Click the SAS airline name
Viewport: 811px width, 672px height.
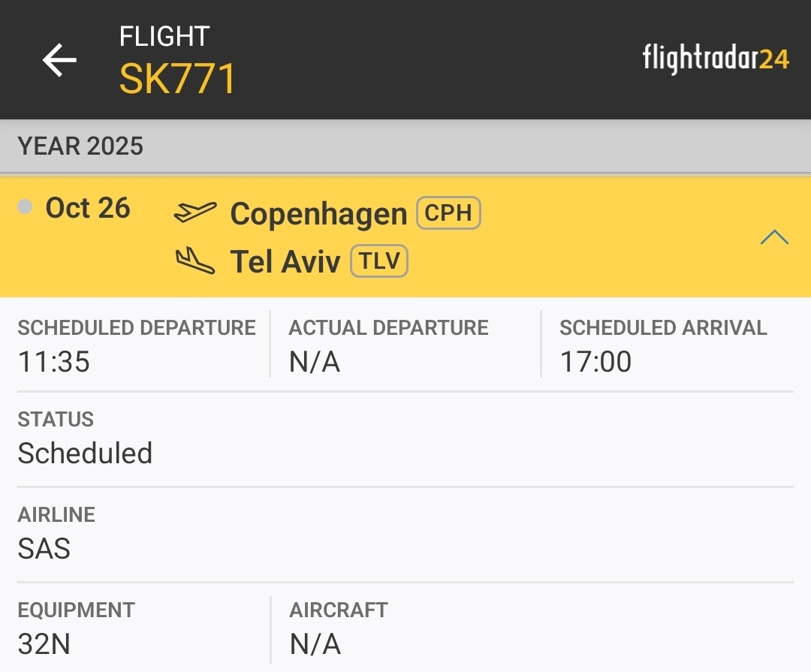click(x=44, y=549)
